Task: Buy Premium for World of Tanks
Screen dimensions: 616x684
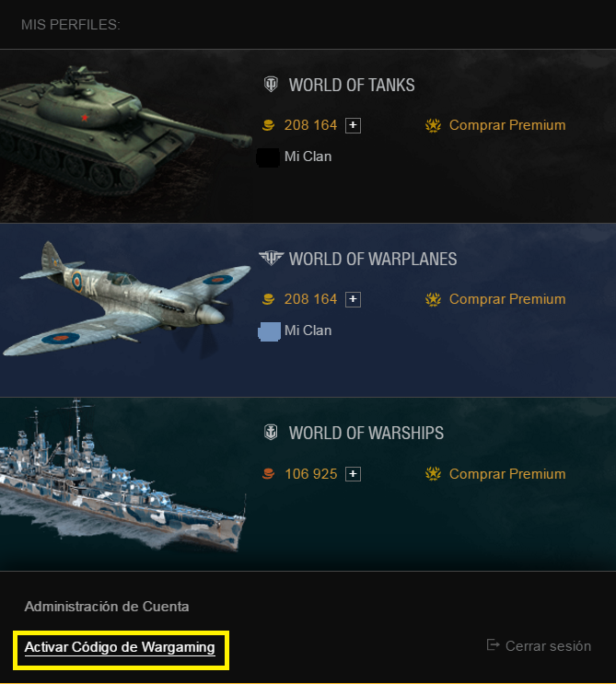Action: pyautogui.click(x=507, y=125)
